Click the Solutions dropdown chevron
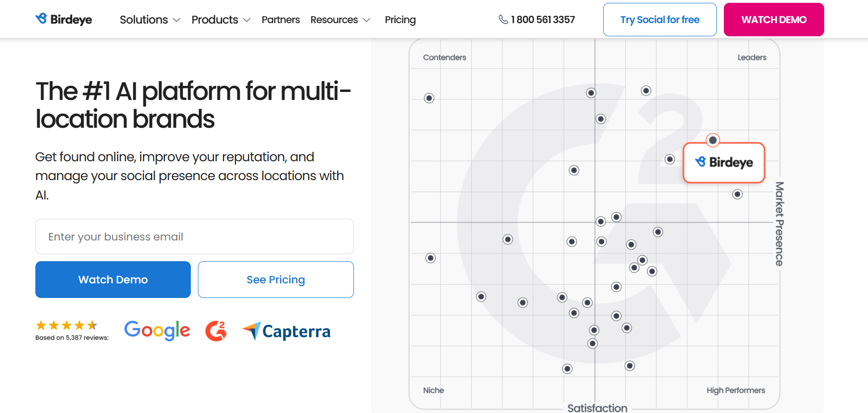This screenshot has height=413, width=868. tap(177, 20)
